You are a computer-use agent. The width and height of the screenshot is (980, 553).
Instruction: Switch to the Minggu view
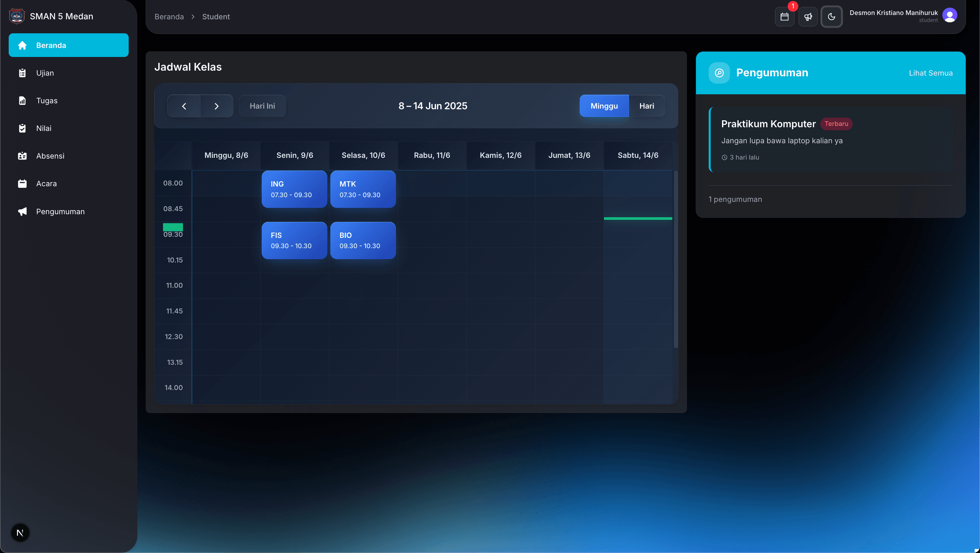tap(604, 106)
